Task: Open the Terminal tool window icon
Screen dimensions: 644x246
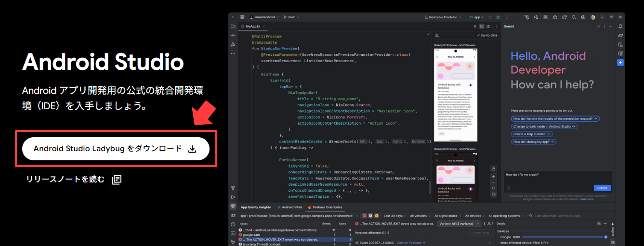Action: coord(233,233)
